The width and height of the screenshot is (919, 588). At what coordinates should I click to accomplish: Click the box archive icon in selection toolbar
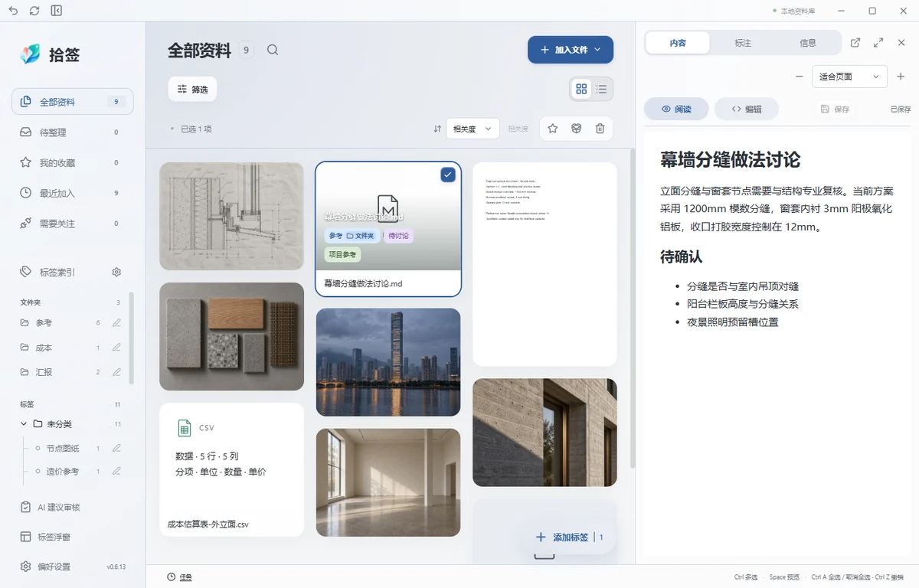(x=577, y=129)
